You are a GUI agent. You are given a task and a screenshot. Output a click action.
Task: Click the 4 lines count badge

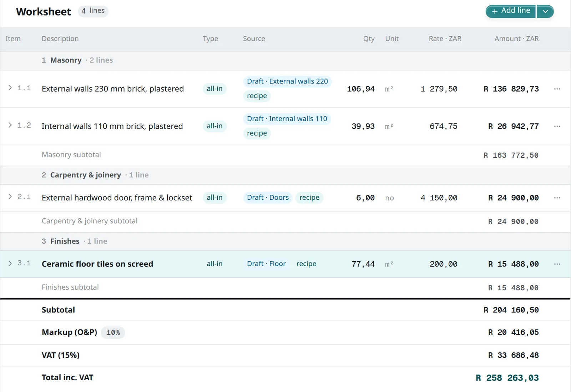[x=93, y=11]
